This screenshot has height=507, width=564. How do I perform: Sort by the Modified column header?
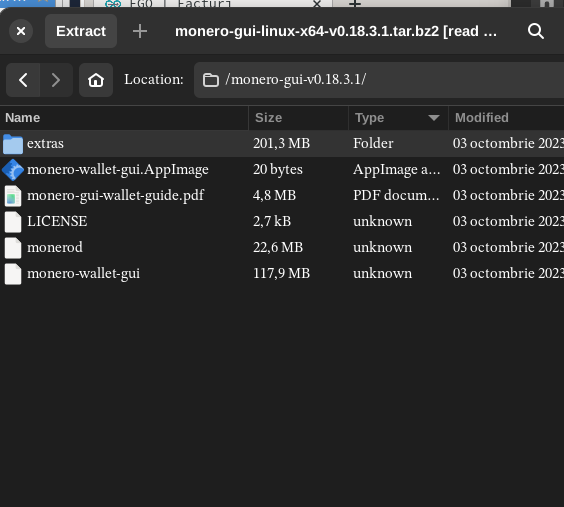point(506,118)
